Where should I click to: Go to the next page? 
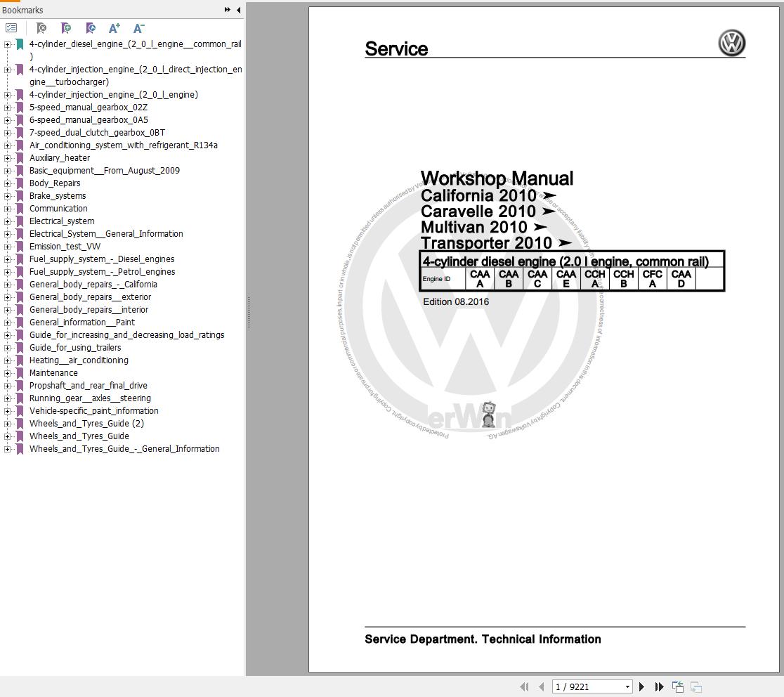tap(642, 686)
